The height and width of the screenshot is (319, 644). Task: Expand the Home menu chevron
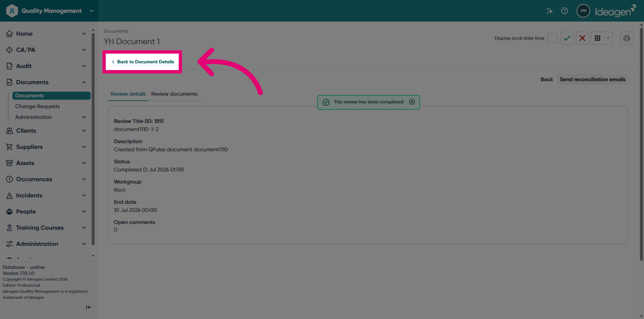point(84,34)
